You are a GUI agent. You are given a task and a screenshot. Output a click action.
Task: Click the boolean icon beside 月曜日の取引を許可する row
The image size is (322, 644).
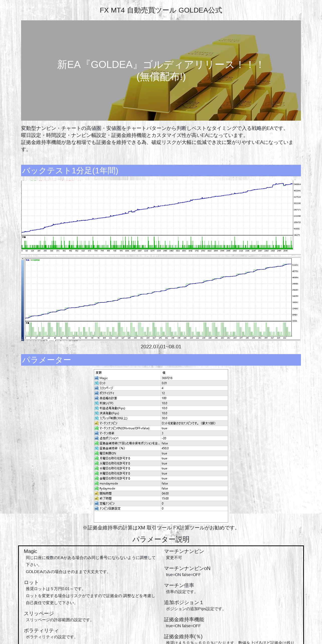[x=96, y=458]
